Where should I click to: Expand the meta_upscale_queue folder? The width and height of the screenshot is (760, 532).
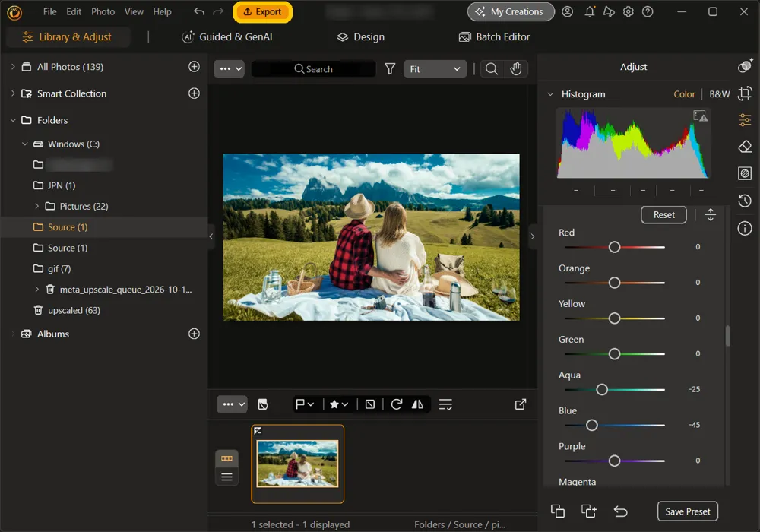point(36,290)
